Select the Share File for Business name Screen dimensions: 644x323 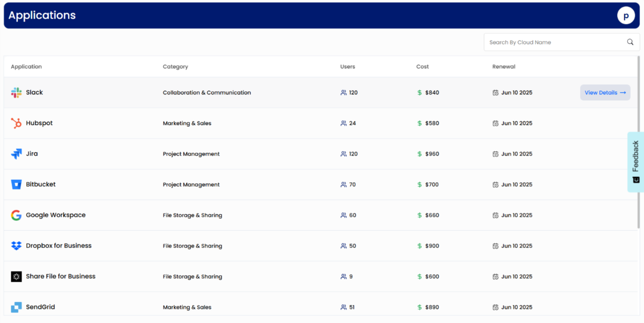61,276
